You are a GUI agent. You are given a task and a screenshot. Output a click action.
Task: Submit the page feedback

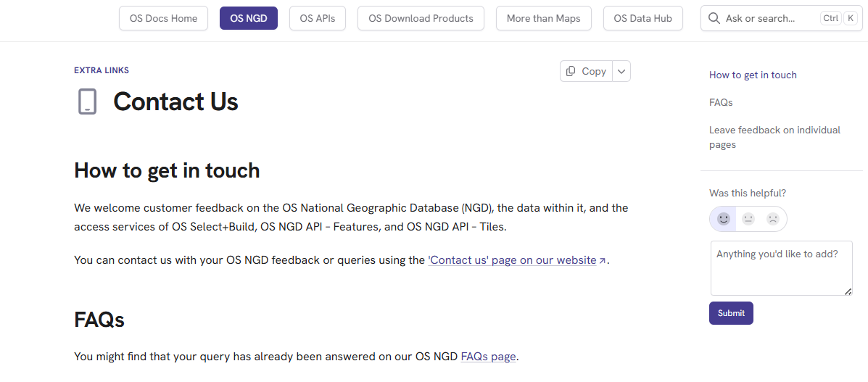pos(731,313)
